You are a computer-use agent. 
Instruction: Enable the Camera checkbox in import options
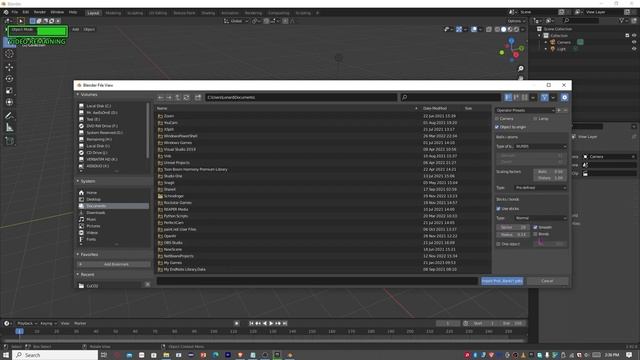pyautogui.click(x=497, y=119)
